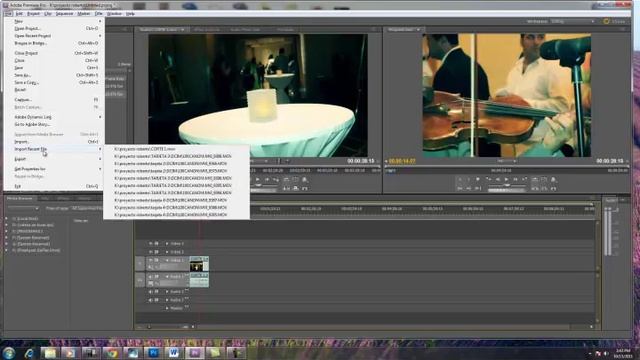Open the Edit menu in menu bar
Screen dimensions: 640x360
tap(19, 14)
